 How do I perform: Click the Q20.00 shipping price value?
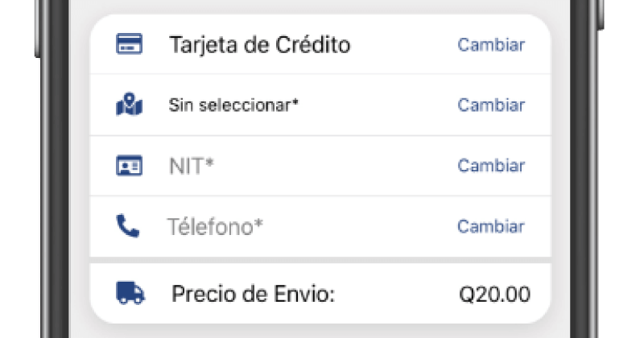click(x=494, y=295)
